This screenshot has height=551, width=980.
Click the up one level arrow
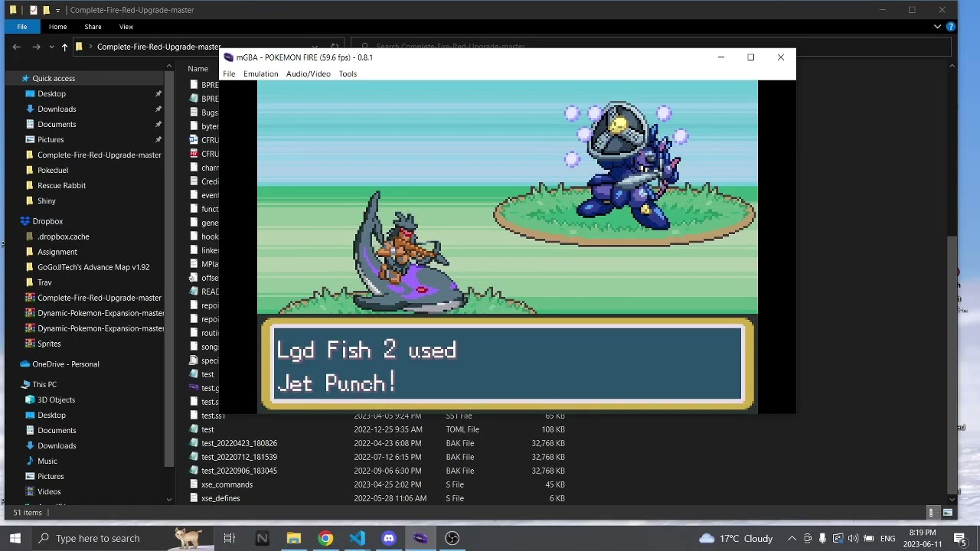(64, 47)
